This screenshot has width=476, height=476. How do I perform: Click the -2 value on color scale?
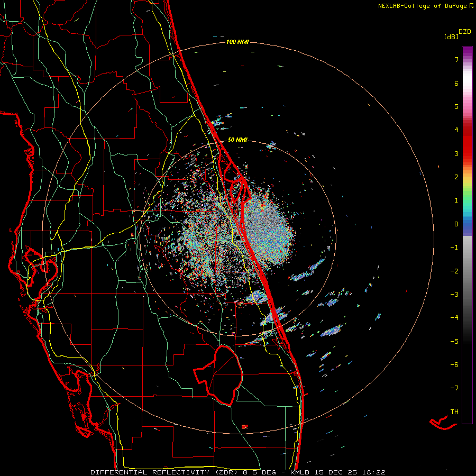click(x=454, y=271)
